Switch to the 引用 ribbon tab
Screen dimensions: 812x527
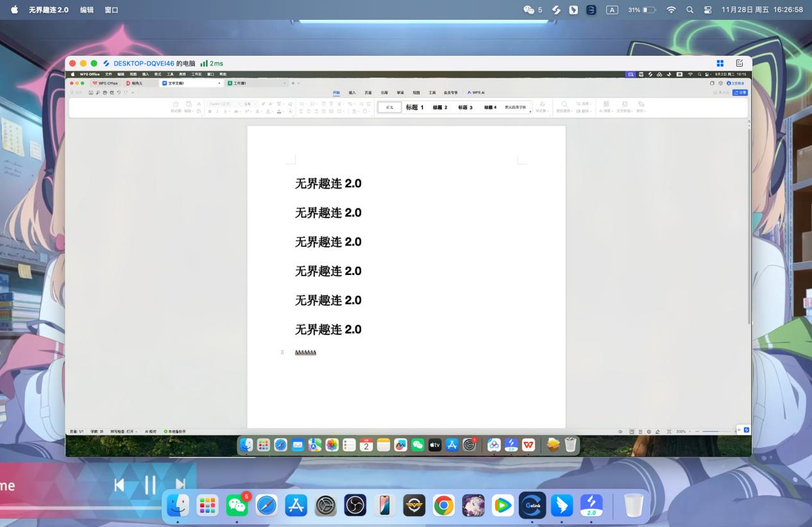pos(384,92)
